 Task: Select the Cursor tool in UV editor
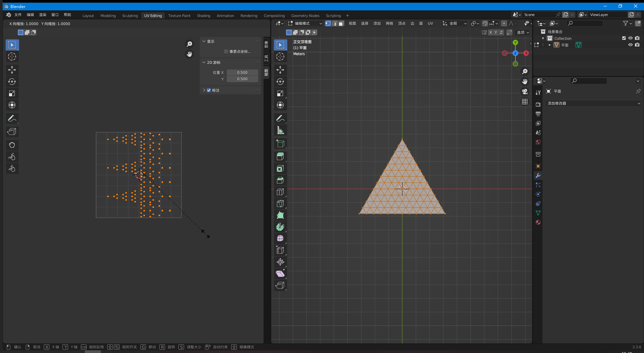12,56
